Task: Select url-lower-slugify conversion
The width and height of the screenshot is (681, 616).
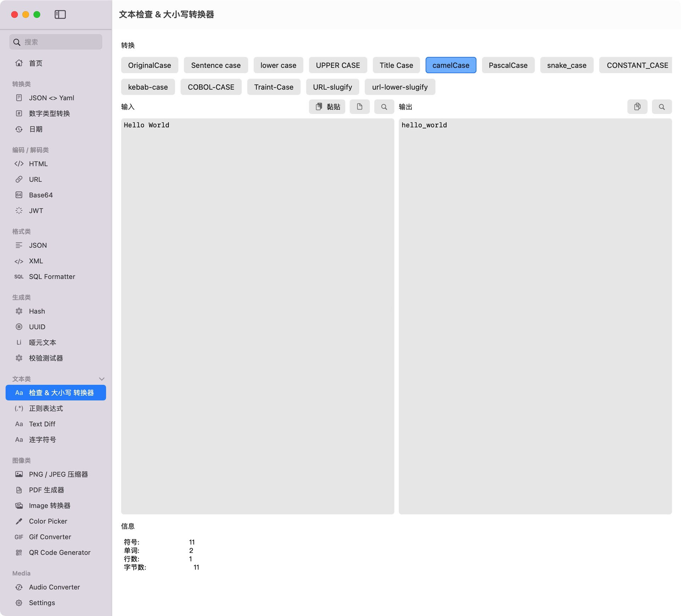Action: [x=400, y=87]
